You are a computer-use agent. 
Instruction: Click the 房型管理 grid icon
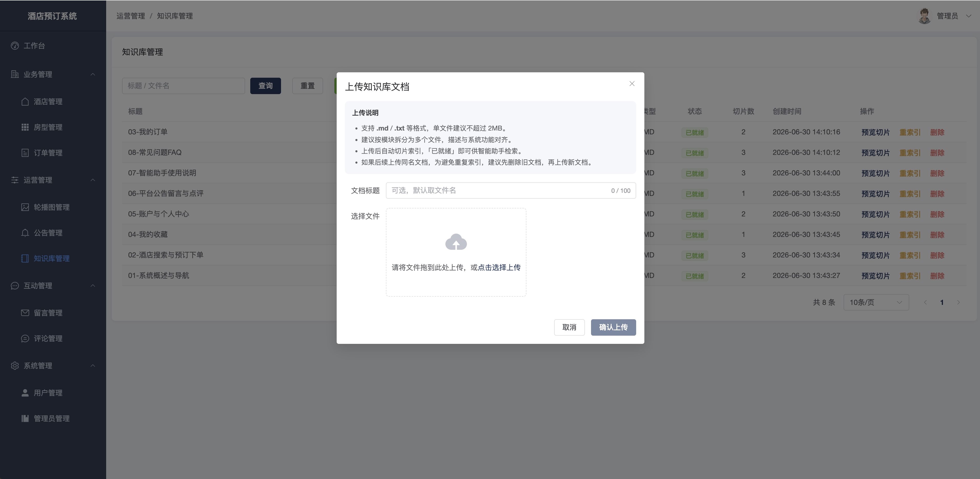point(25,127)
